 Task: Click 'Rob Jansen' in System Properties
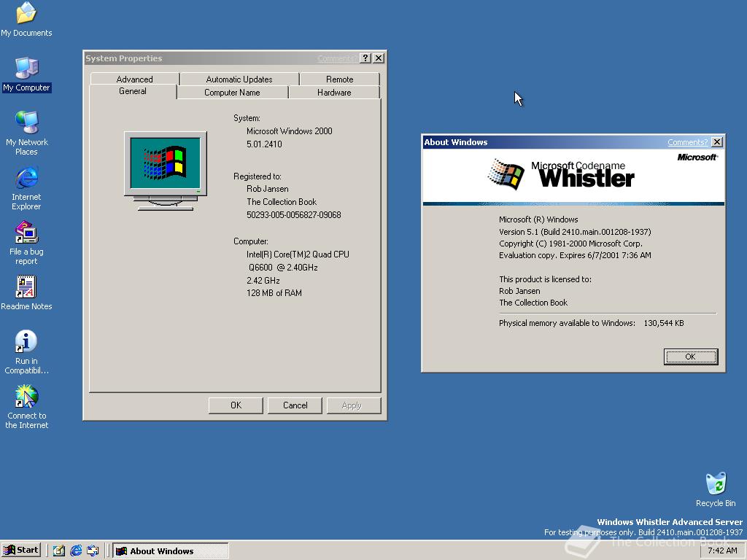click(267, 189)
